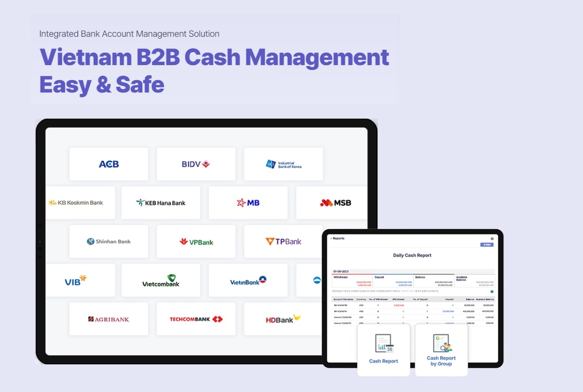
Task: Open the Cash Report card label
Action: coord(383,361)
